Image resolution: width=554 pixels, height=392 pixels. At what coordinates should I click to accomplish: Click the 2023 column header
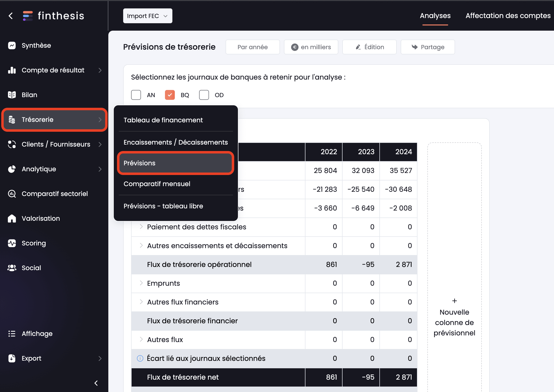pyautogui.click(x=361, y=152)
